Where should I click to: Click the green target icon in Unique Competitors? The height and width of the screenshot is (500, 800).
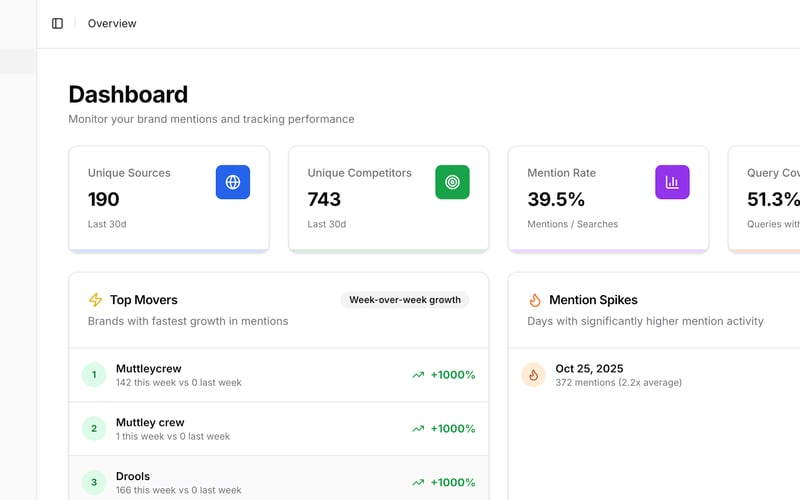452,182
